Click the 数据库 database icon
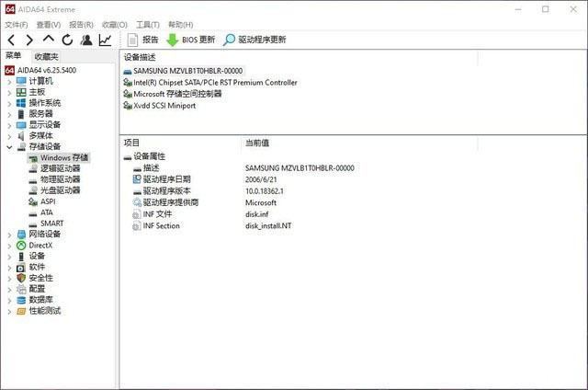588x390 pixels. (21, 300)
